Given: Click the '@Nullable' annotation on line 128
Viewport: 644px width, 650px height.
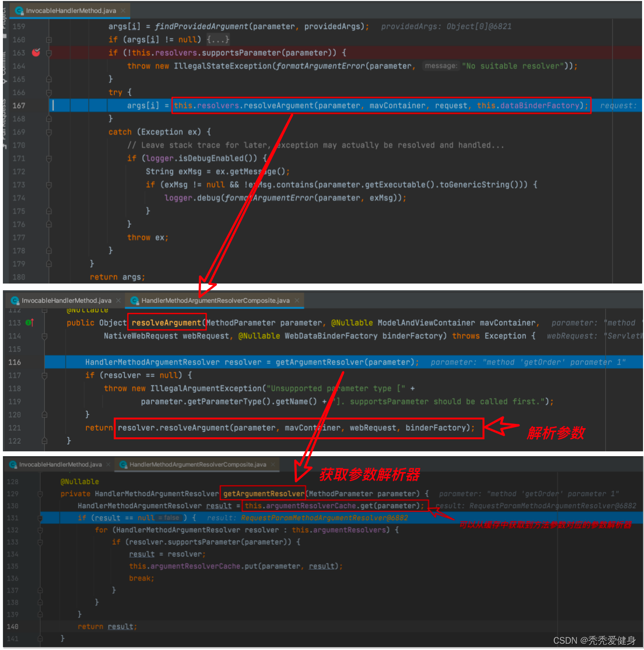Looking at the screenshot, I should tap(80, 482).
